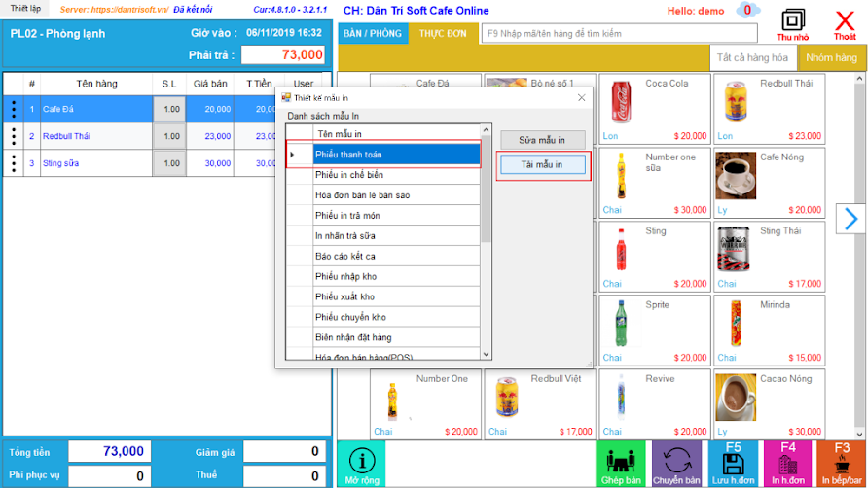868x488 pixels.
Task: Add Sting Thái product
Action: point(769,257)
